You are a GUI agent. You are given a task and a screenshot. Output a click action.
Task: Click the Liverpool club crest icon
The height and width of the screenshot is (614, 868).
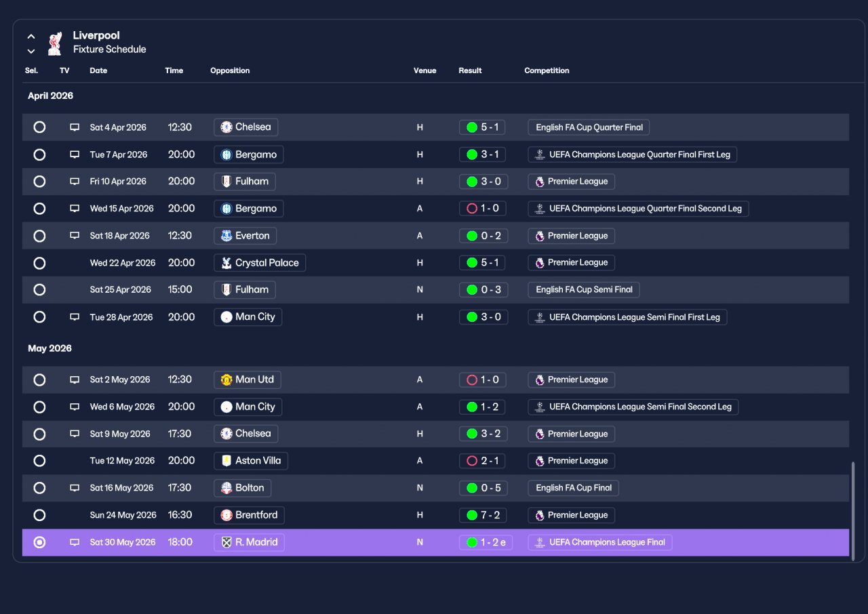click(x=54, y=43)
